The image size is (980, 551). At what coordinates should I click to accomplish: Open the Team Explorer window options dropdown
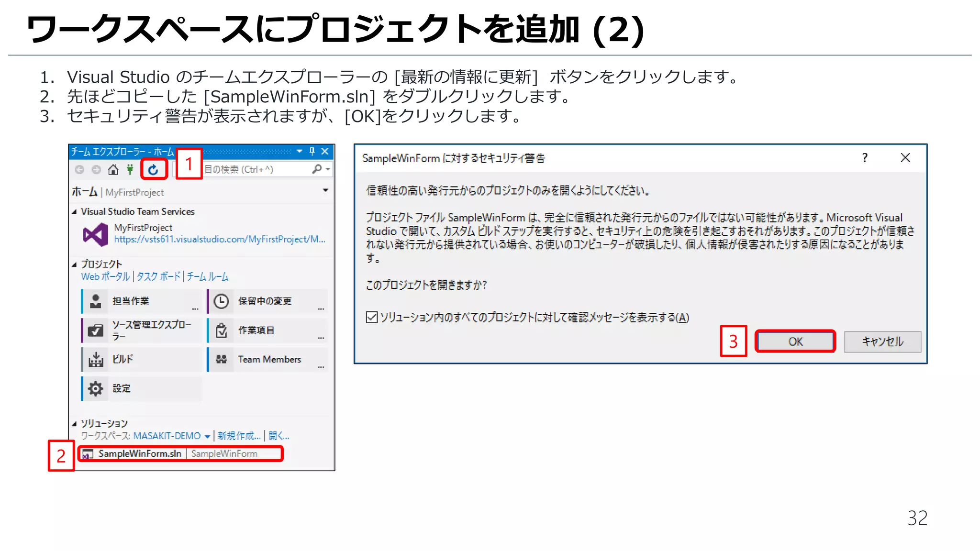[300, 151]
